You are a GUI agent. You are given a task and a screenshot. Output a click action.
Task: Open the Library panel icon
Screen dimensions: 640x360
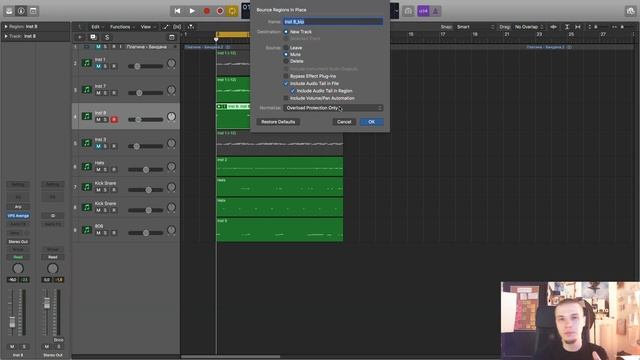coord(9,11)
